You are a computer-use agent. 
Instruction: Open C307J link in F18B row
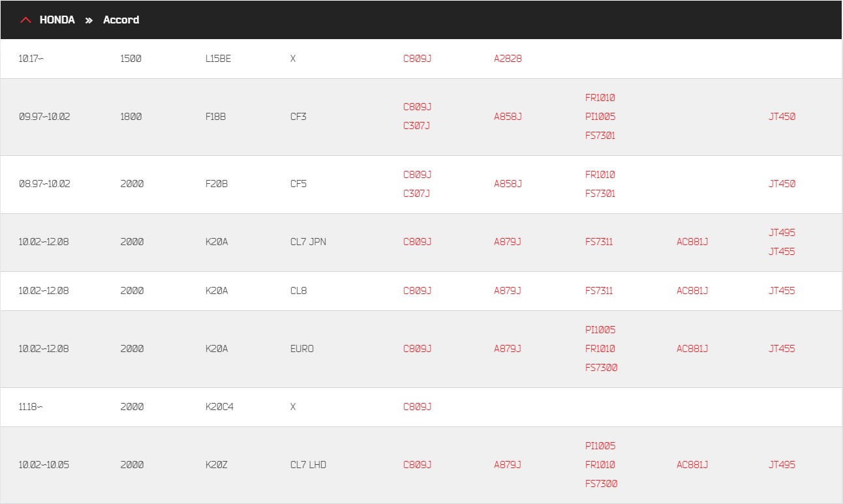tap(416, 126)
